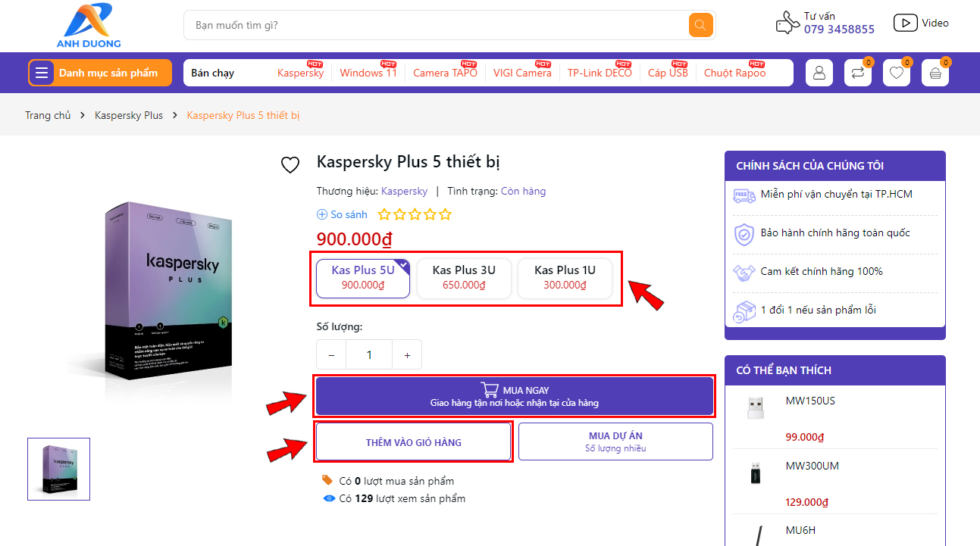Screen dimensions: 980x546
Task: Open the Windows 11 menu item
Action: point(368,73)
